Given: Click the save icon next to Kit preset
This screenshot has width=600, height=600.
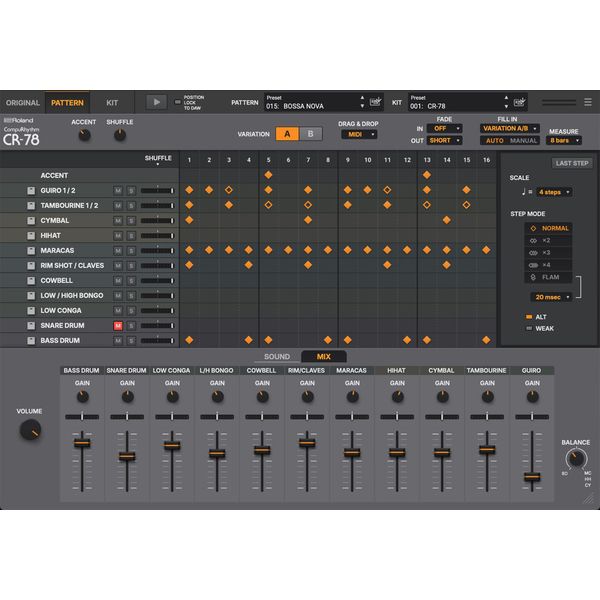Looking at the screenshot, I should tap(520, 102).
